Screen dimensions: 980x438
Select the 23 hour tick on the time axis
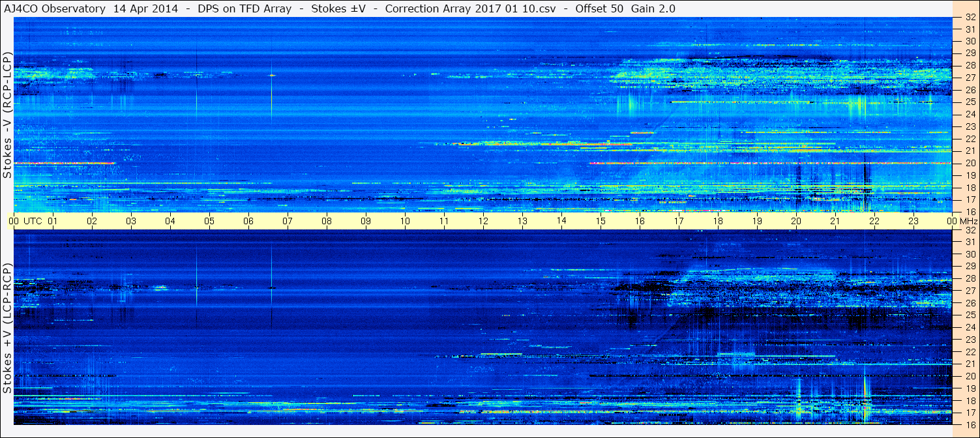click(913, 221)
